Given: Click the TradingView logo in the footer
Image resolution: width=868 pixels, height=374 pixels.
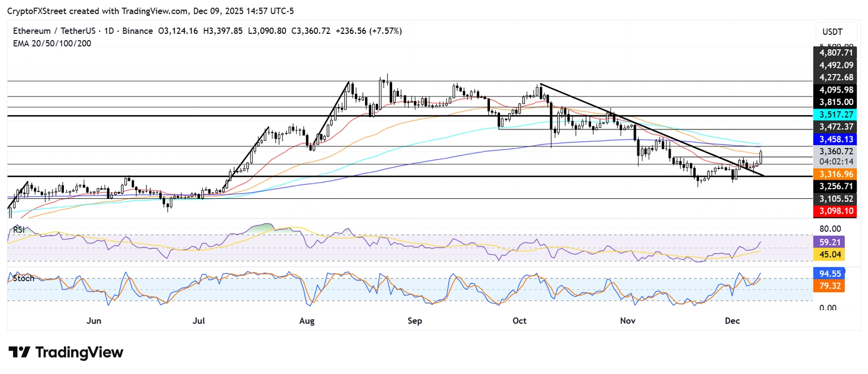Looking at the screenshot, I should 21,353.
